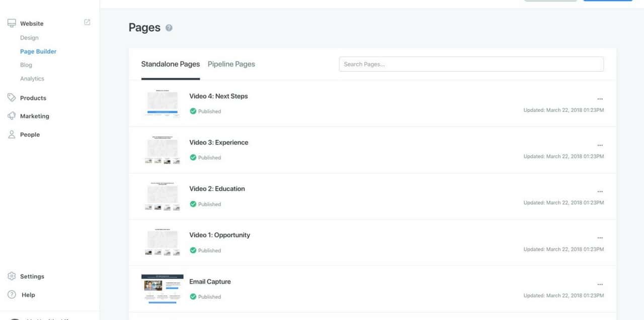Screen dimensions: 644x320
Task: Click thumbnail of Email Capture page
Action: tap(163, 289)
